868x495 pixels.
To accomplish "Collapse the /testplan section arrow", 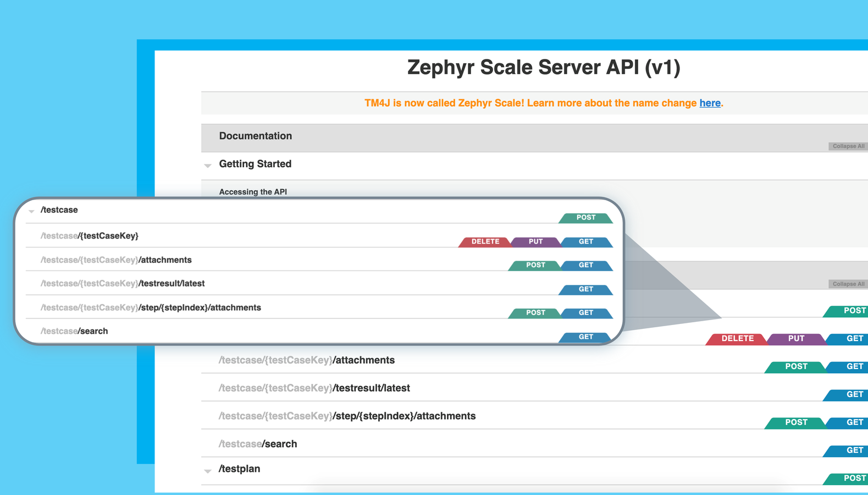I will pyautogui.click(x=208, y=471).
